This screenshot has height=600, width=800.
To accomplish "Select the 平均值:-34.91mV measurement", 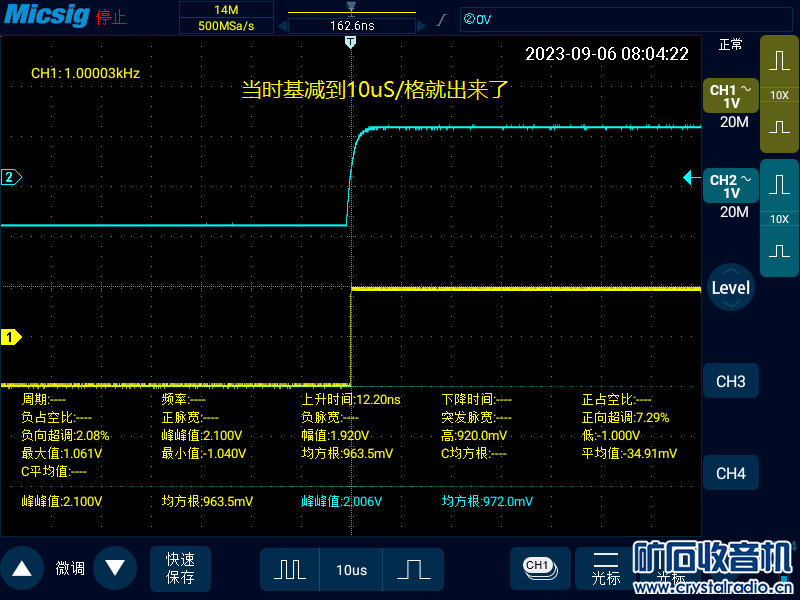I will 629,454.
